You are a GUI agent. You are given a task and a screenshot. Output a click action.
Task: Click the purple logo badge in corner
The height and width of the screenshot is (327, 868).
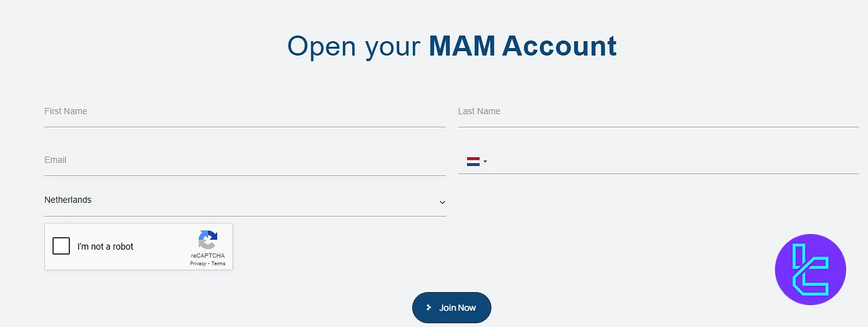point(810,270)
